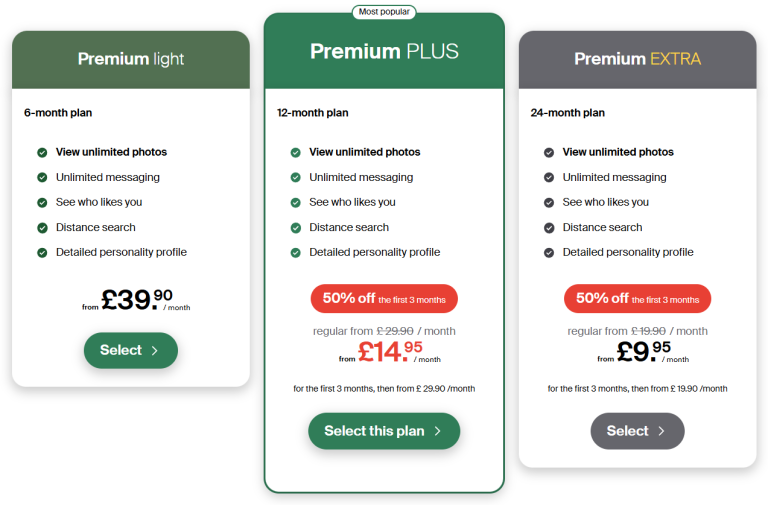The width and height of the screenshot is (768, 505).
Task: Click the 50% off badge in Premium PLUS
Action: (x=384, y=298)
